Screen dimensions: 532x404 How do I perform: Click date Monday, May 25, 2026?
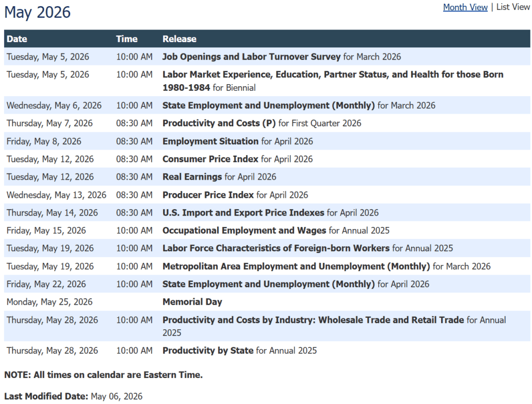click(x=49, y=302)
